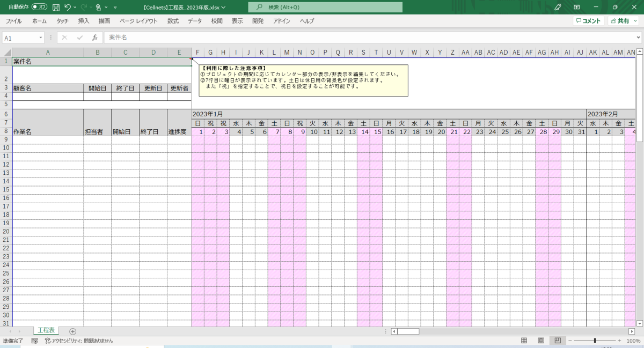Viewport: 644px width, 348px height.
Task: Click the Undo arrow icon
Action: coord(67,8)
